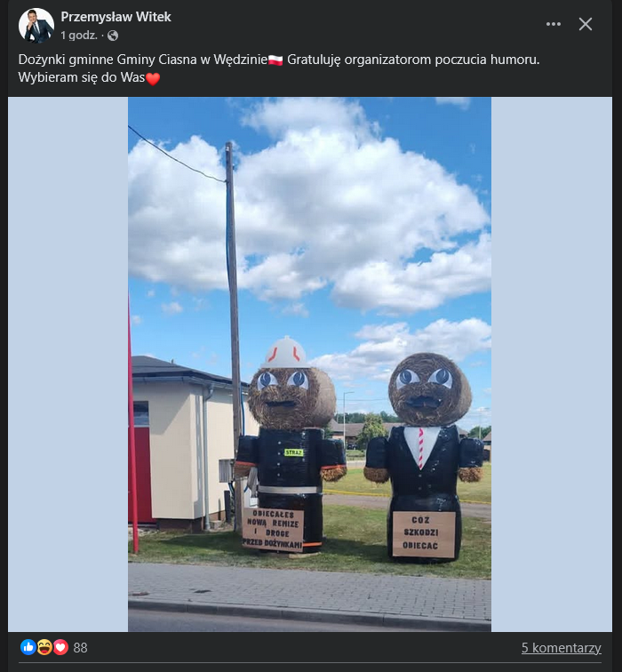
Task: Click the blue thumbs-up Like reaction icon
Action: coord(28,647)
